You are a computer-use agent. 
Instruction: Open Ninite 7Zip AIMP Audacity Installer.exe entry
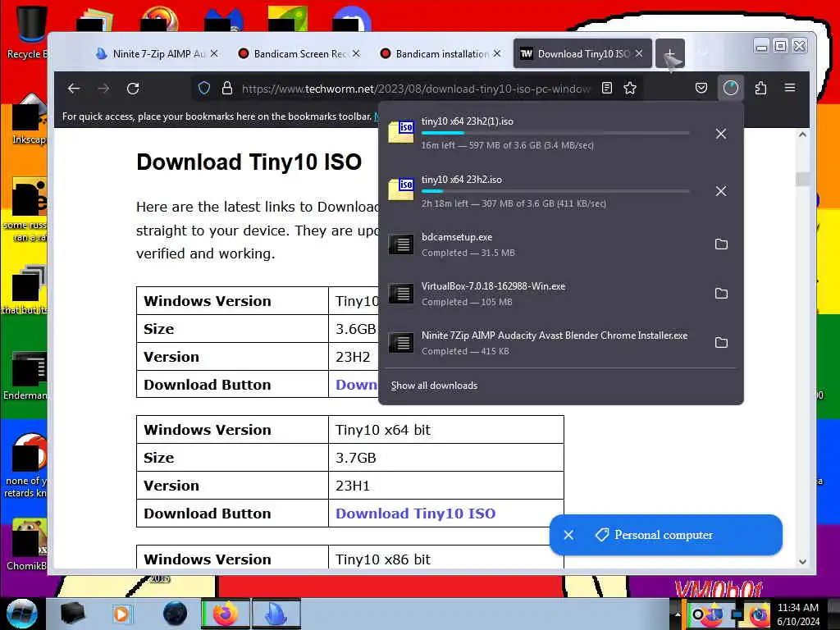[545, 343]
